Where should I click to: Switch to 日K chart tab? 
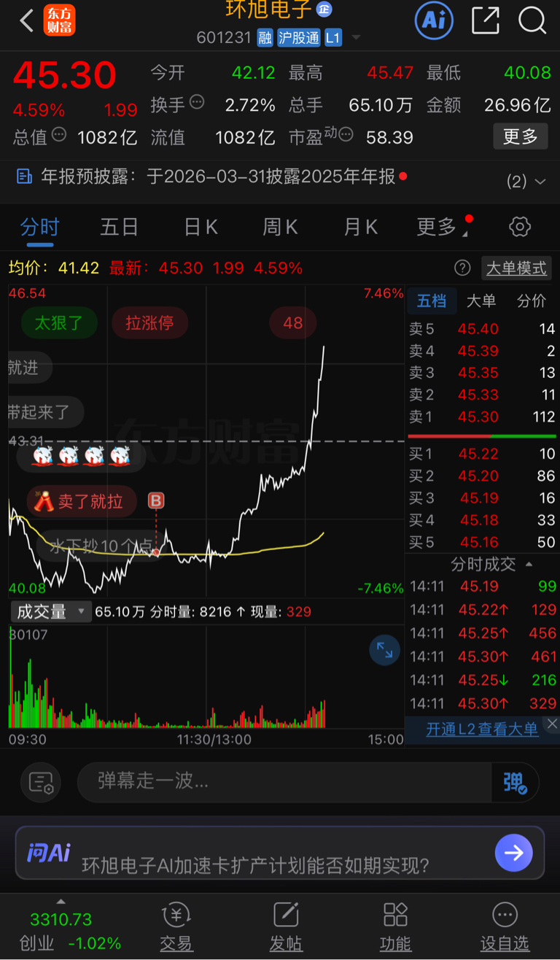[201, 227]
